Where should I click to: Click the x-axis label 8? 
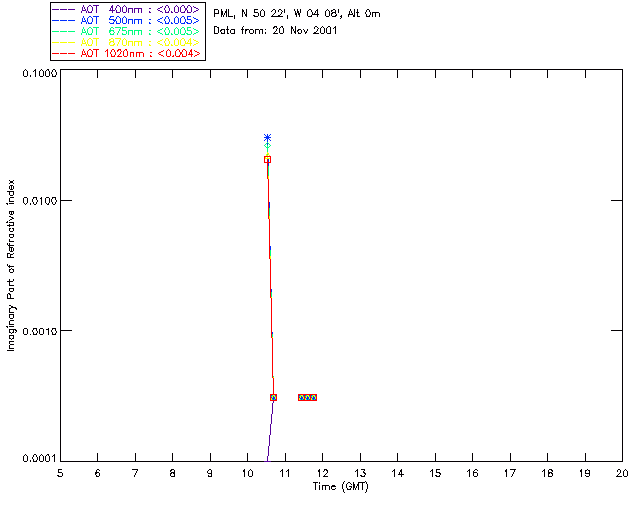[172, 474]
